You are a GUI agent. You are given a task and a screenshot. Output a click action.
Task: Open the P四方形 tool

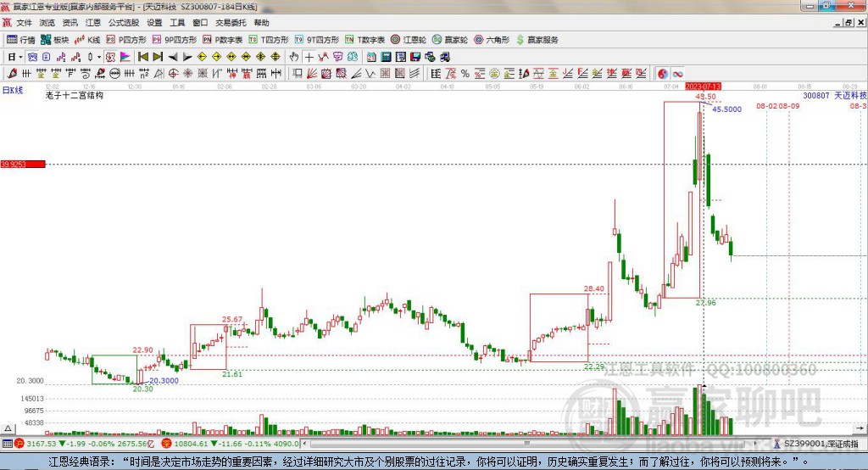point(126,39)
